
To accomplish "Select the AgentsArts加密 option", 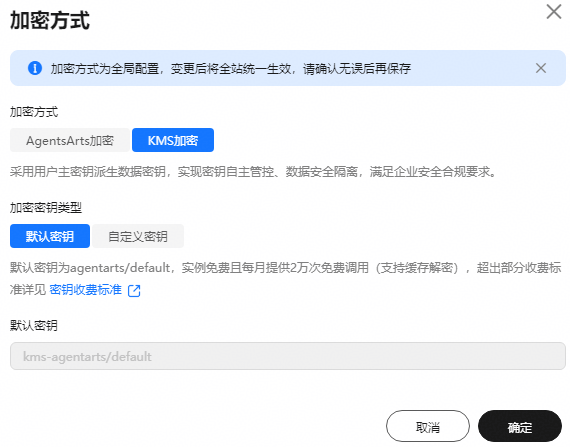I will pyautogui.click(x=70, y=140).
